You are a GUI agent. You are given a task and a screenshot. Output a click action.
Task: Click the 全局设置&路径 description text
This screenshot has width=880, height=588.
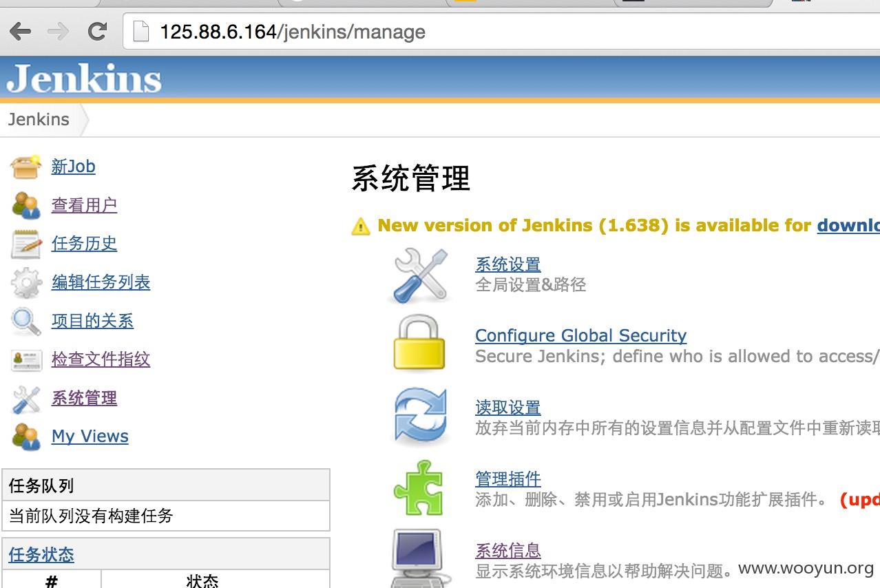point(531,285)
